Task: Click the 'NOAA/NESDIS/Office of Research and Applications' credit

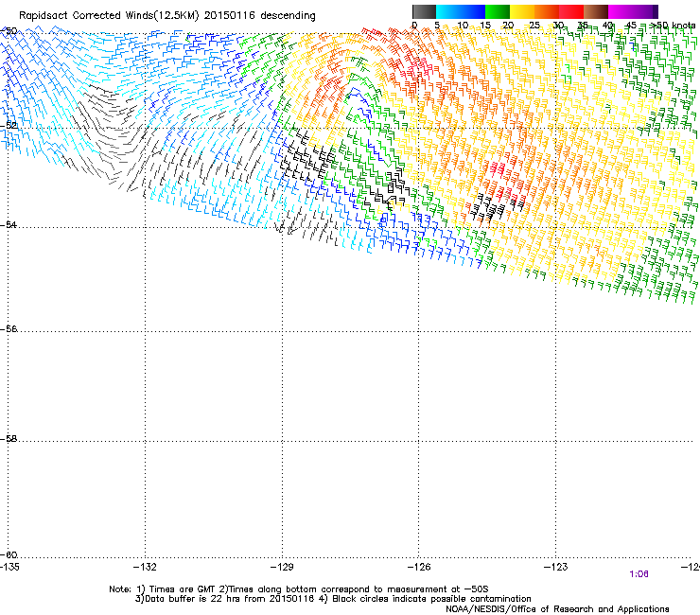Action: [557, 609]
